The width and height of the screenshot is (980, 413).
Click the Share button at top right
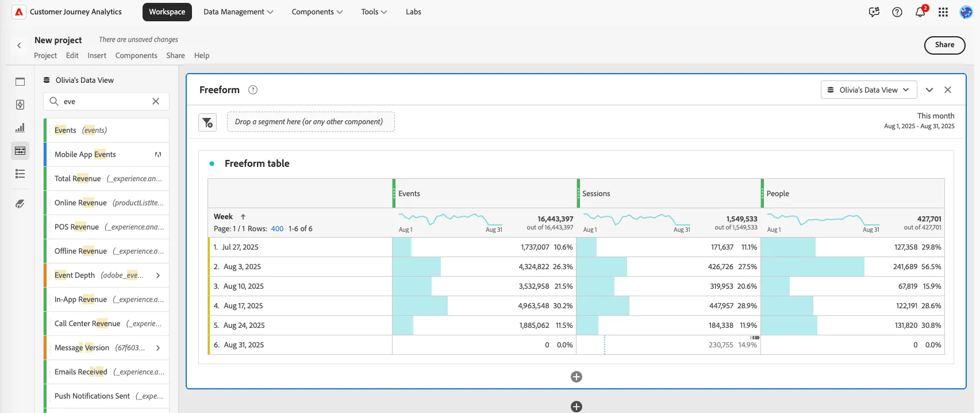[944, 45]
